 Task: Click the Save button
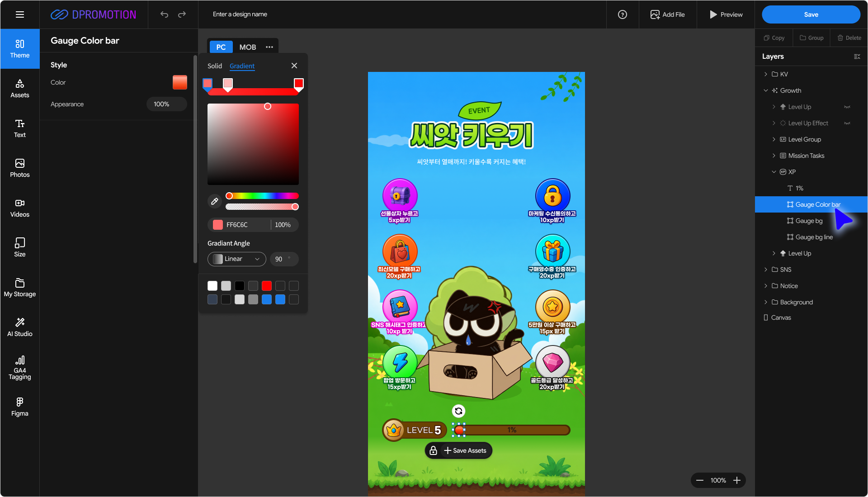[x=811, y=14]
